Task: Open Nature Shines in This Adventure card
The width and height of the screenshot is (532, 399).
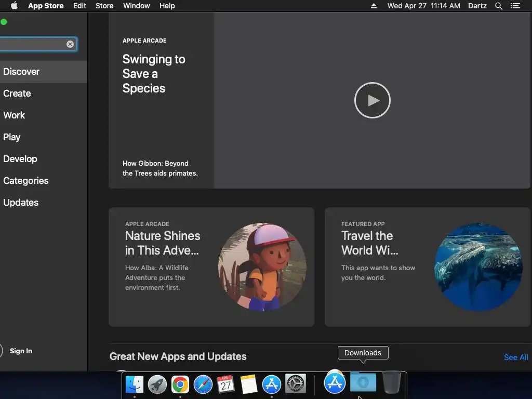Action: point(211,267)
